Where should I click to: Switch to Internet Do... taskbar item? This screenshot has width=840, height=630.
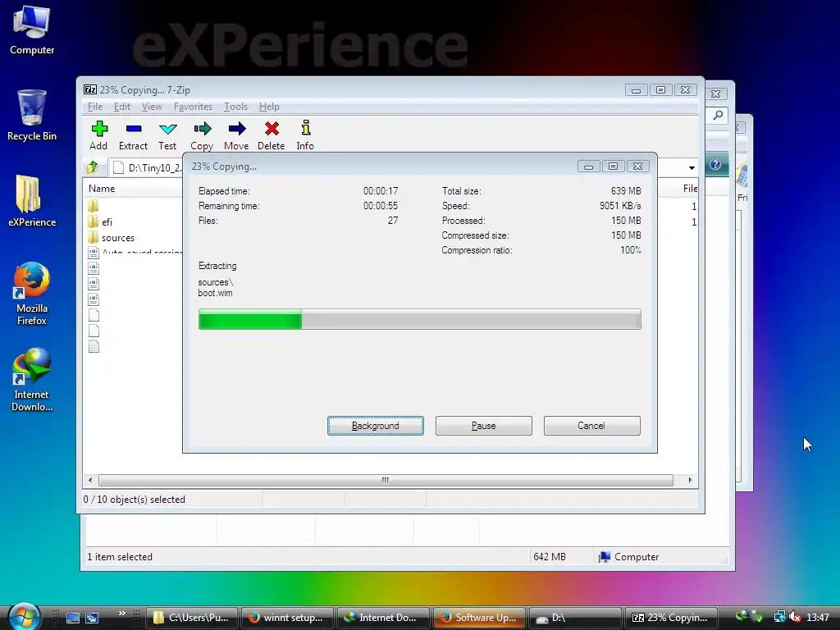coord(382,618)
